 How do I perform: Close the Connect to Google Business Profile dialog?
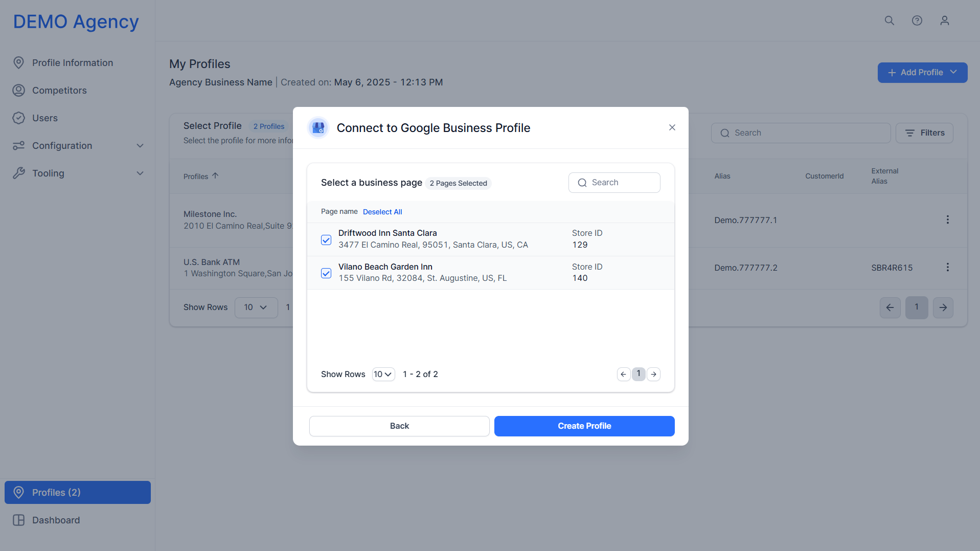(x=672, y=127)
